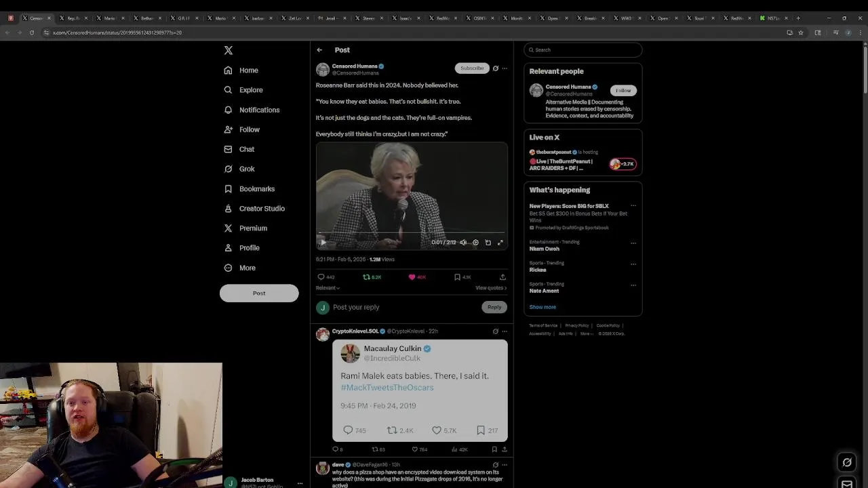Click the Premium X icon
Viewport: 868px width, 488px height.
coord(229,228)
